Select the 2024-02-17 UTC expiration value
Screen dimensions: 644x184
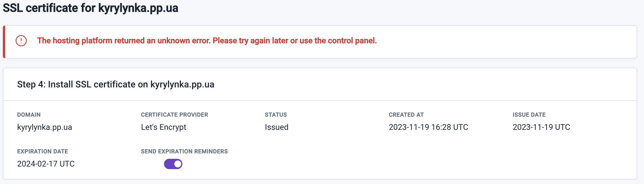point(46,164)
